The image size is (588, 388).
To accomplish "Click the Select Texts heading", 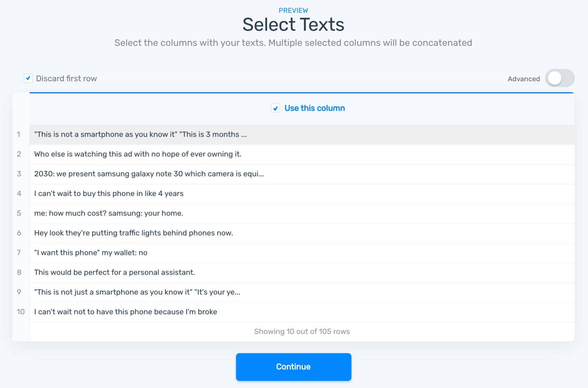I will (293, 24).
